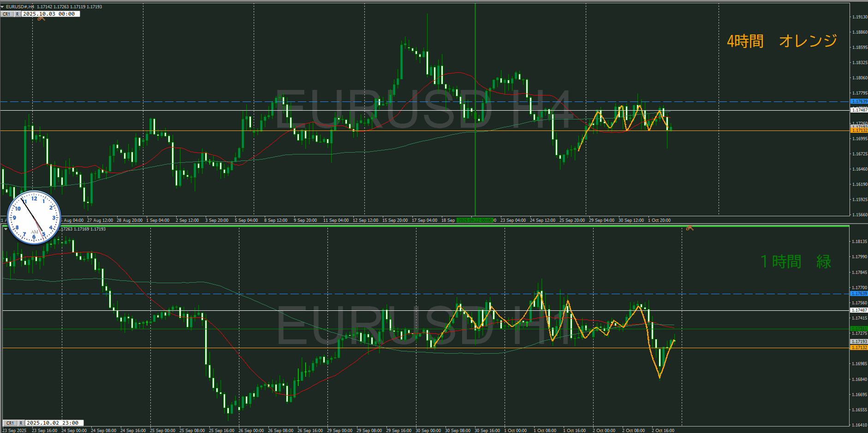Screen dimensions: 868x433
Task: Click the CR1 button in the H4 chart
Action: [x=7, y=14]
